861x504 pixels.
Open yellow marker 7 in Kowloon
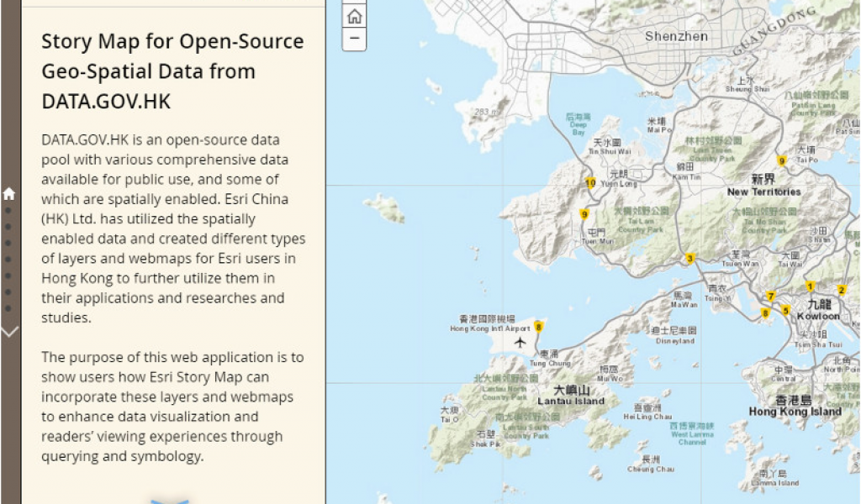pos(771,297)
